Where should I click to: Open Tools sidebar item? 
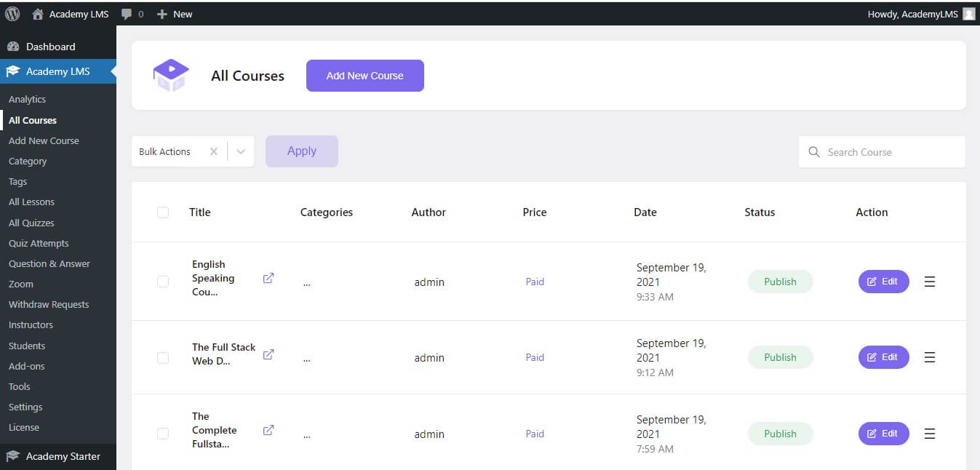[x=20, y=386]
